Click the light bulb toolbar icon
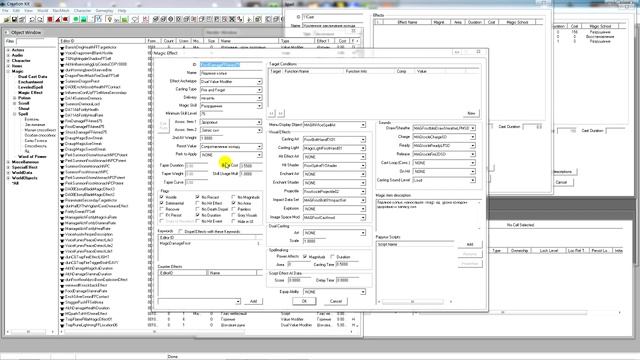 tap(109, 19)
